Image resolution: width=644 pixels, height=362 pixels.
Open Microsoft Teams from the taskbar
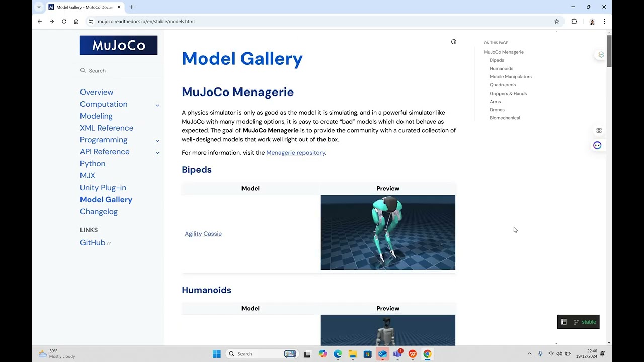(x=397, y=354)
